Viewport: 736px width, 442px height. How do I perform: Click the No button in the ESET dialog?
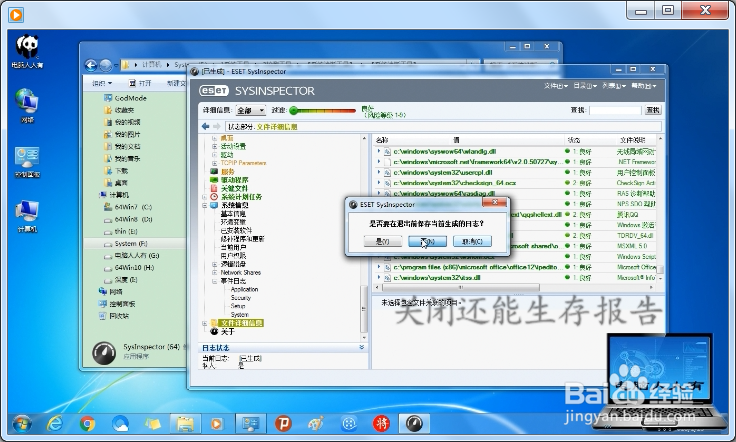428,241
